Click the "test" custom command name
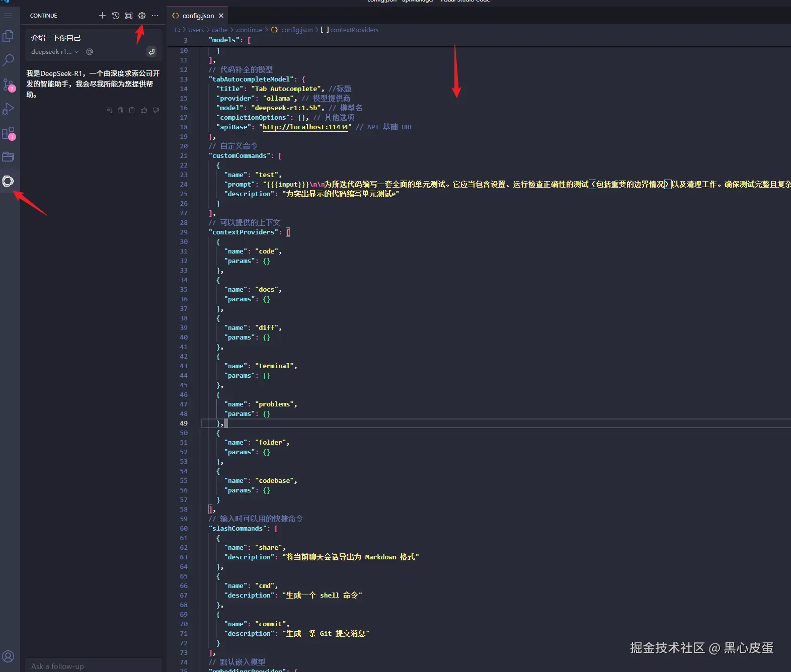The image size is (791, 672). pyautogui.click(x=267, y=175)
